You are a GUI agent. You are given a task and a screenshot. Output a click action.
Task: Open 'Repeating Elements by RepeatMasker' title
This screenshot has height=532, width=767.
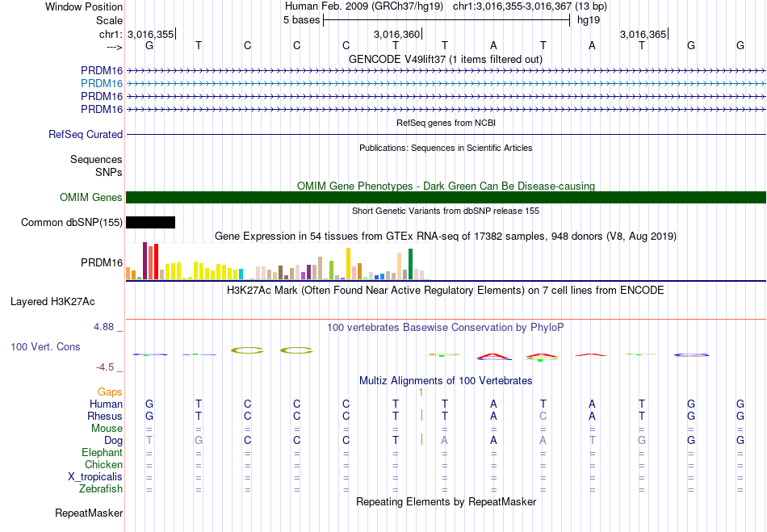[x=446, y=501]
